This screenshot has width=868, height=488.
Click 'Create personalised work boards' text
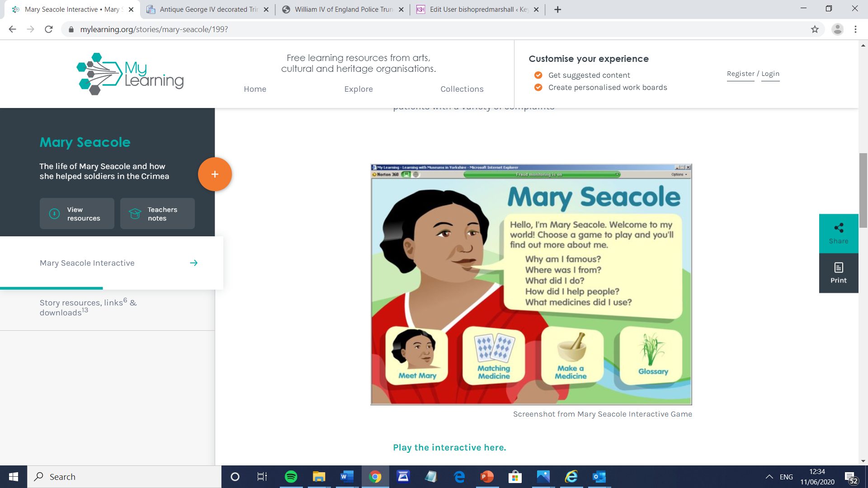click(x=608, y=87)
